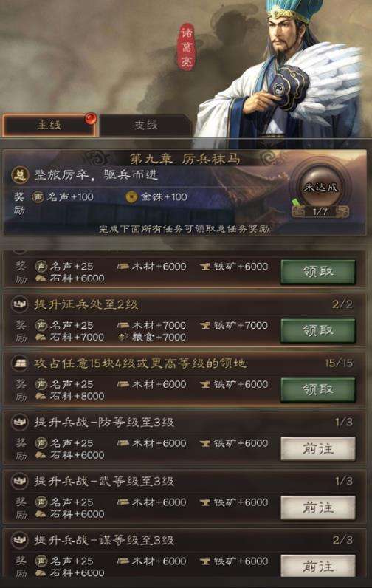
Task: Switch to the 支线 tab
Action: (x=146, y=125)
